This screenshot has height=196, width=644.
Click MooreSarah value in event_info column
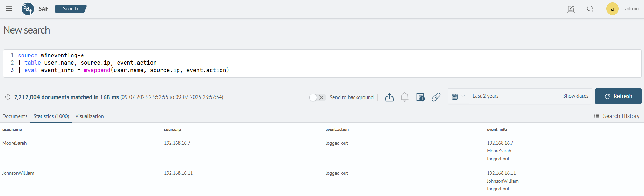[x=499, y=151]
